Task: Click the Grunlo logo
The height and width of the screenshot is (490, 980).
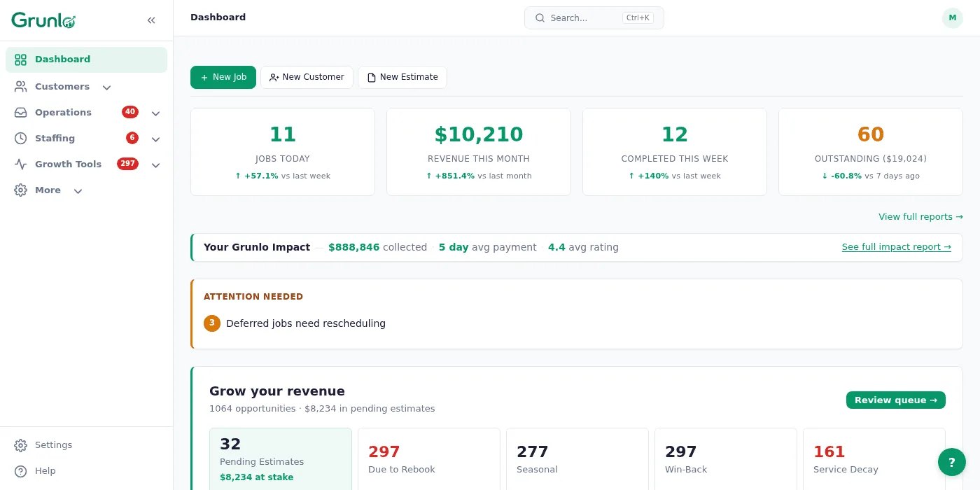Action: 43,20
